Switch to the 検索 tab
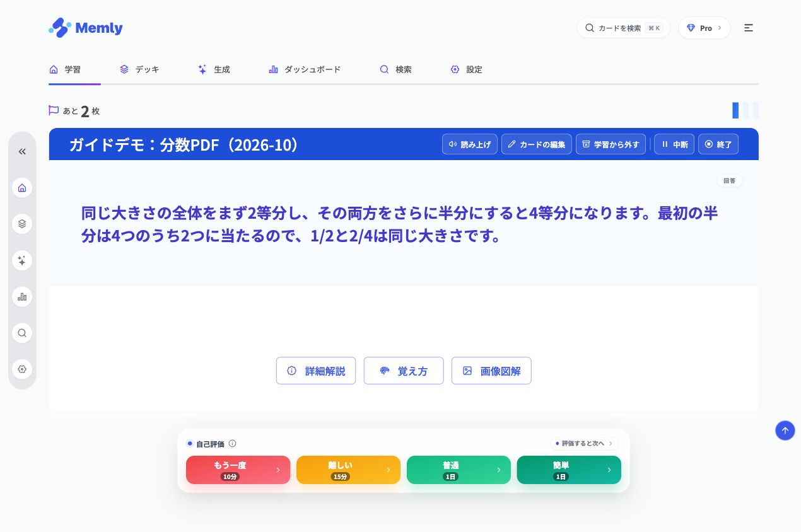This screenshot has width=801, height=532. pyautogui.click(x=395, y=69)
